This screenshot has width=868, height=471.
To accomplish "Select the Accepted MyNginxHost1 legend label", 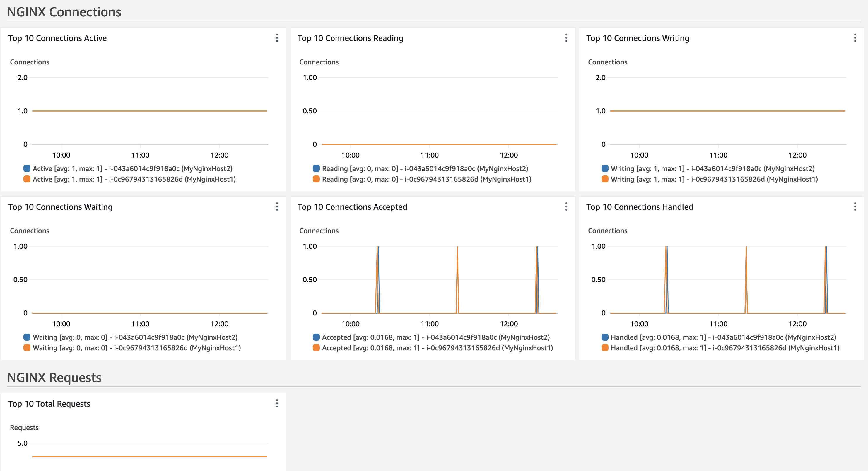I will click(x=438, y=348).
